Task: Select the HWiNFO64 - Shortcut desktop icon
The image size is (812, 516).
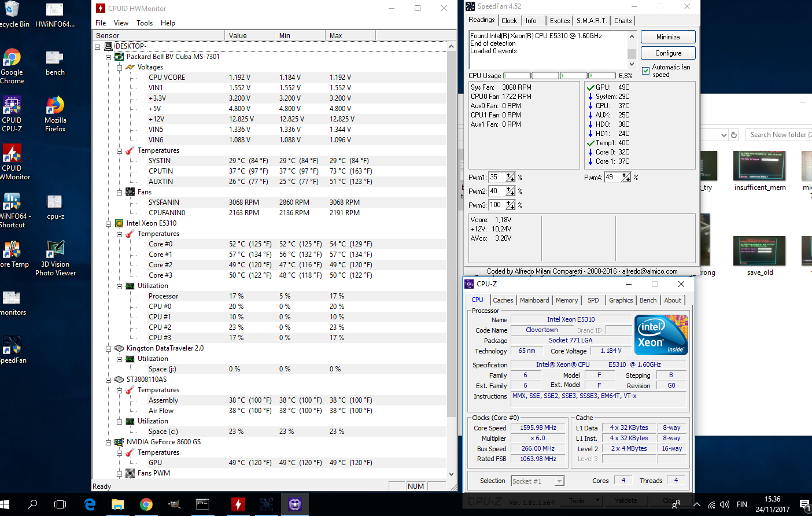Action: coord(13,211)
